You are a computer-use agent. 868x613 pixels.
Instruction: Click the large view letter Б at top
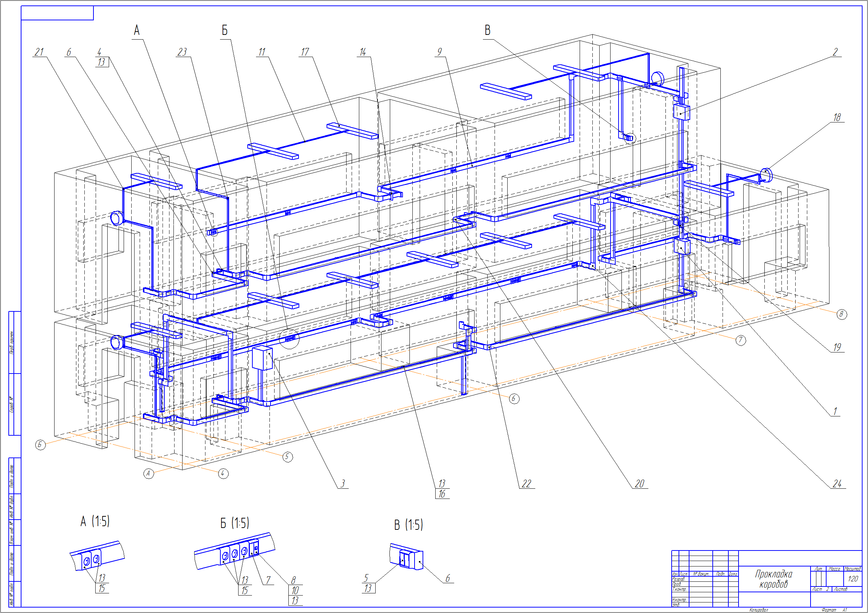coord(225,30)
